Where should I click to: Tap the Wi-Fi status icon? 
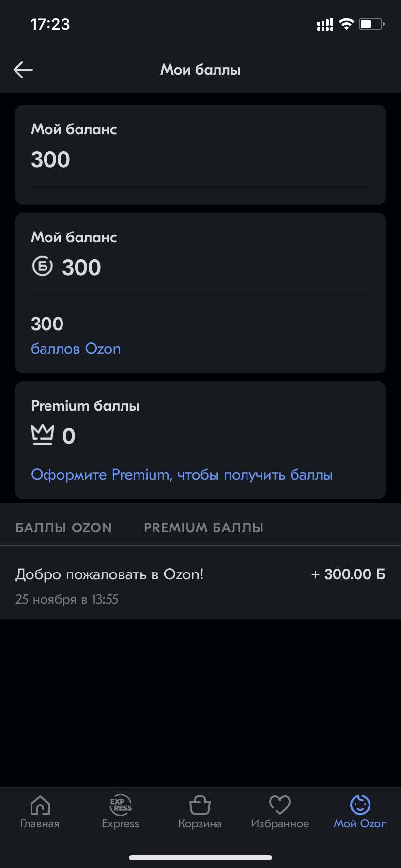[x=346, y=24]
